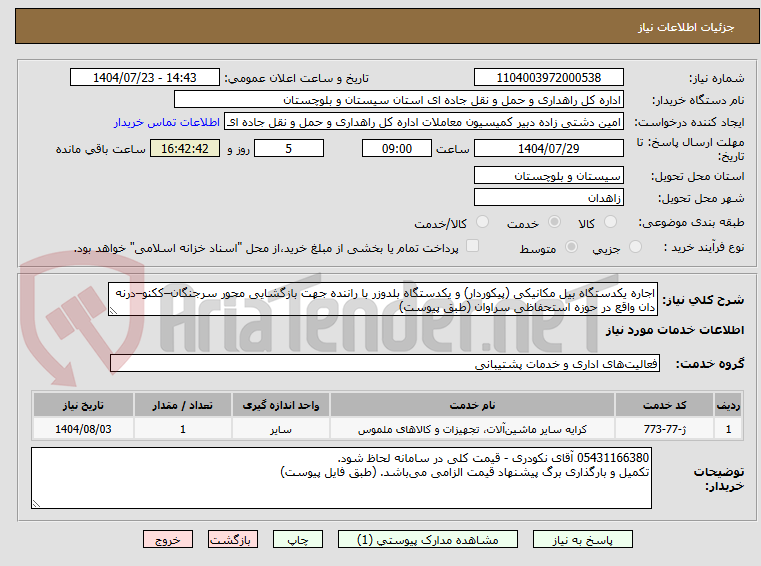Click the تاریخ نیاز column header
The height and width of the screenshot is (566, 761).
tap(83, 405)
